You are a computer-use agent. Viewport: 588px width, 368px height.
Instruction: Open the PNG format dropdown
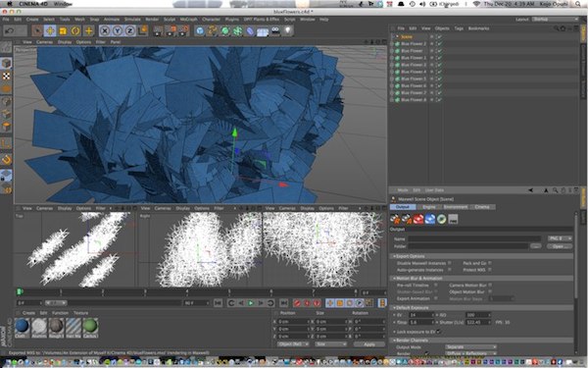[x=560, y=238]
